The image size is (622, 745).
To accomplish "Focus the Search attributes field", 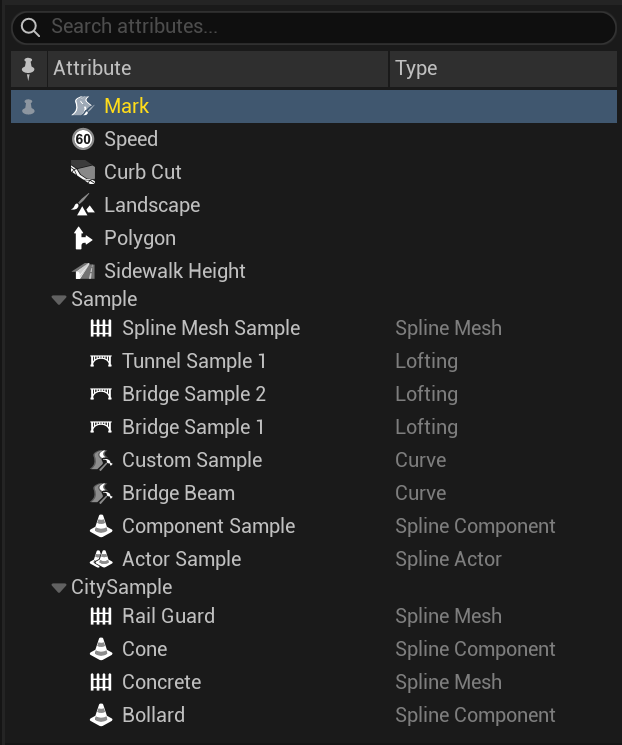I will (x=314, y=27).
